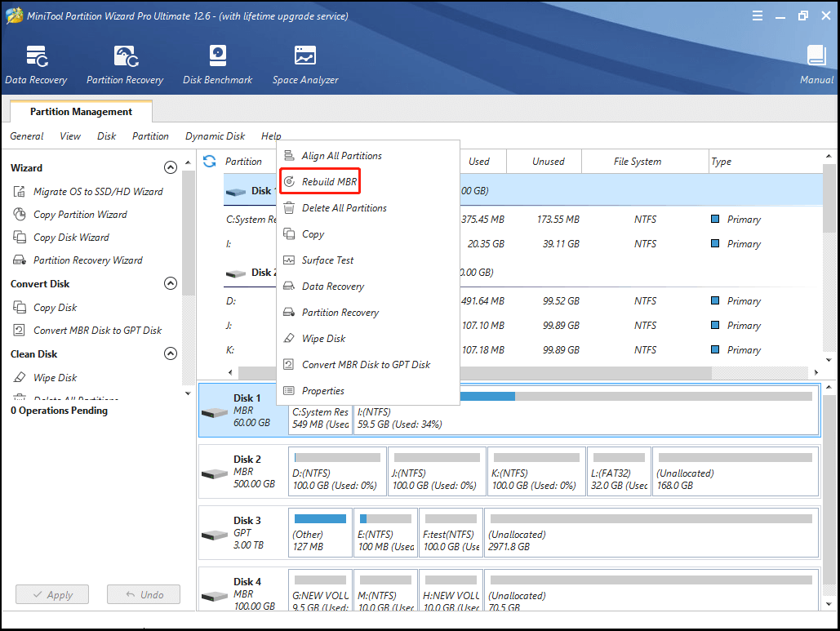Select Disk 4 in the disk map

244,591
